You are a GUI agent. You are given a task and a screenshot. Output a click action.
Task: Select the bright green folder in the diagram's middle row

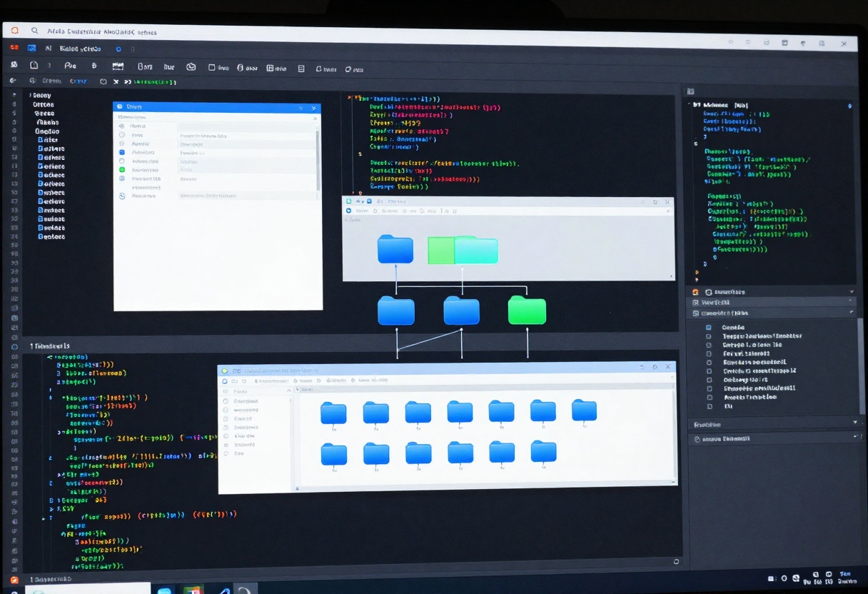527,311
